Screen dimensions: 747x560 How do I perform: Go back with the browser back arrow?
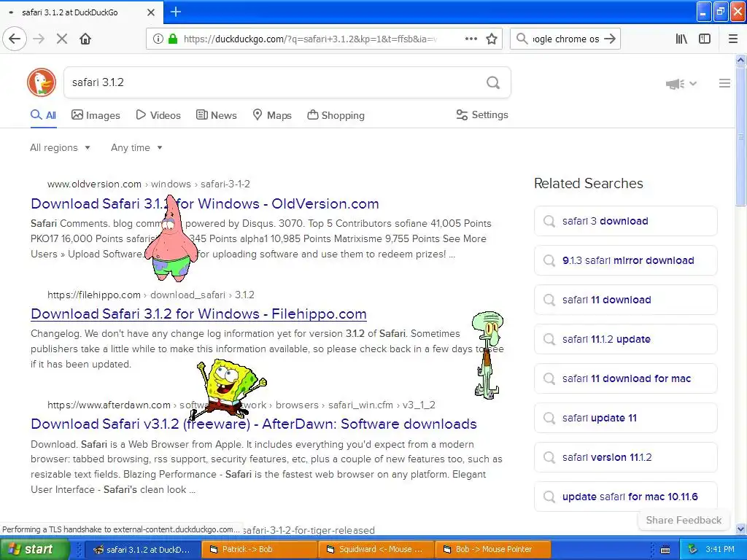tap(15, 39)
